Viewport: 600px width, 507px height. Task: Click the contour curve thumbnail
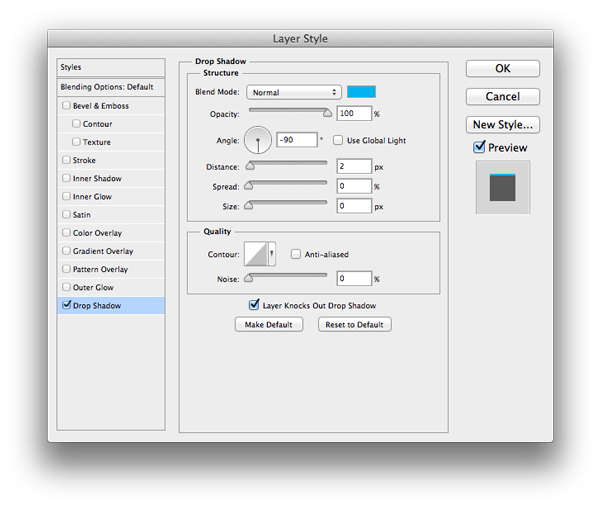pyautogui.click(x=256, y=253)
